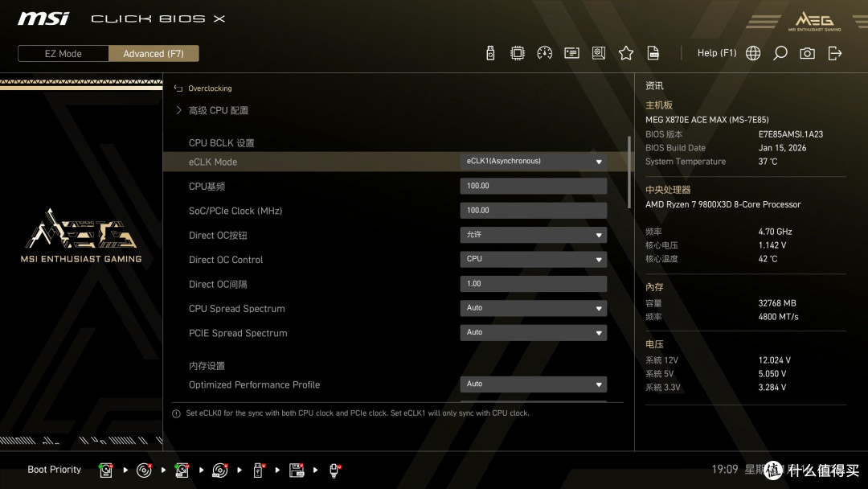
Task: Open the LOG file icon
Action: click(x=653, y=53)
